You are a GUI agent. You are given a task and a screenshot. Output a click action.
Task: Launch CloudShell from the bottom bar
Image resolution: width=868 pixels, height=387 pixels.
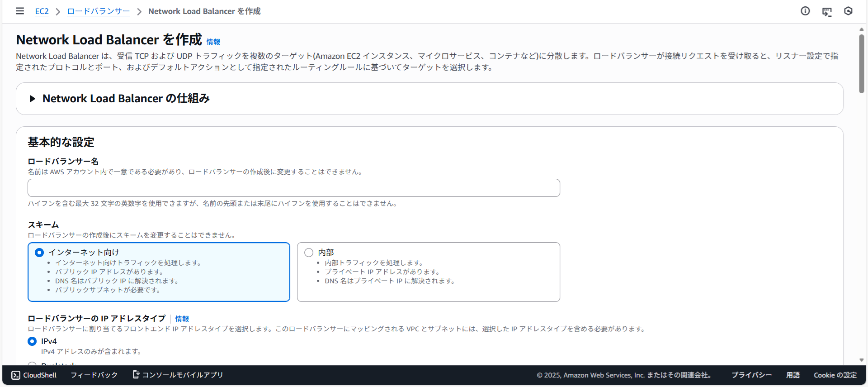[34, 375]
